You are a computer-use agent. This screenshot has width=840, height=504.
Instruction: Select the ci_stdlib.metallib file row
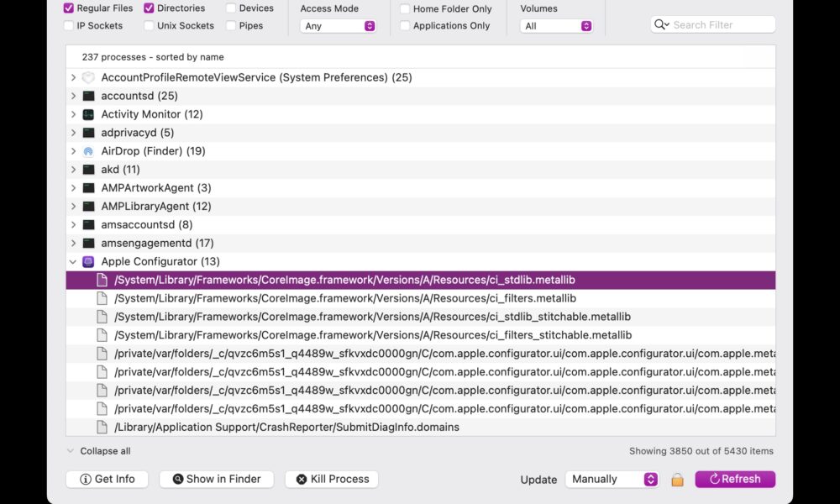(421, 280)
